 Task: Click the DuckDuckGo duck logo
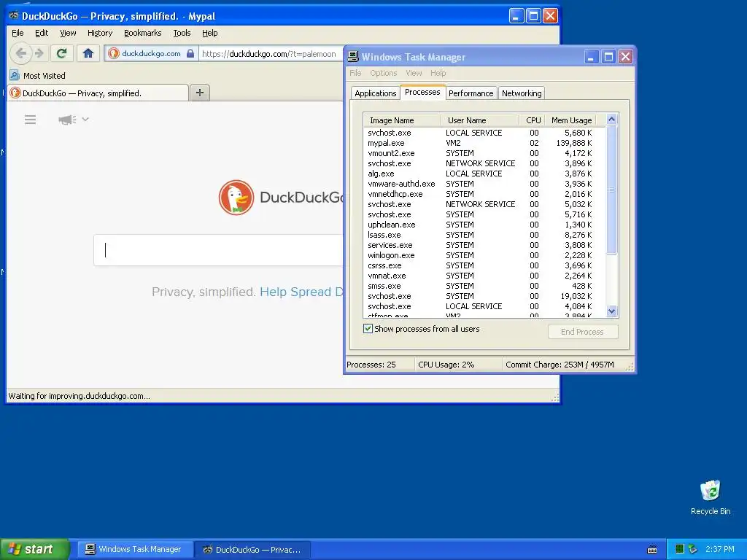coord(236,197)
